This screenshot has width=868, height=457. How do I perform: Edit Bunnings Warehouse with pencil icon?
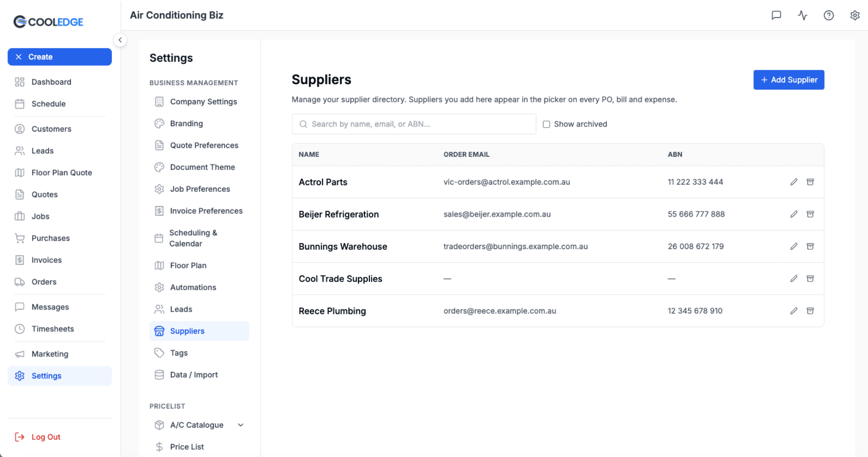click(x=794, y=246)
